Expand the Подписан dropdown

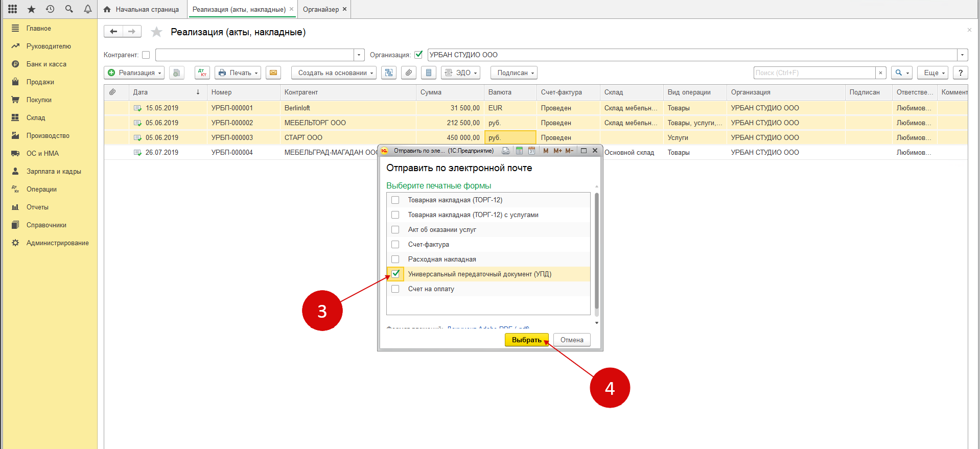click(514, 73)
